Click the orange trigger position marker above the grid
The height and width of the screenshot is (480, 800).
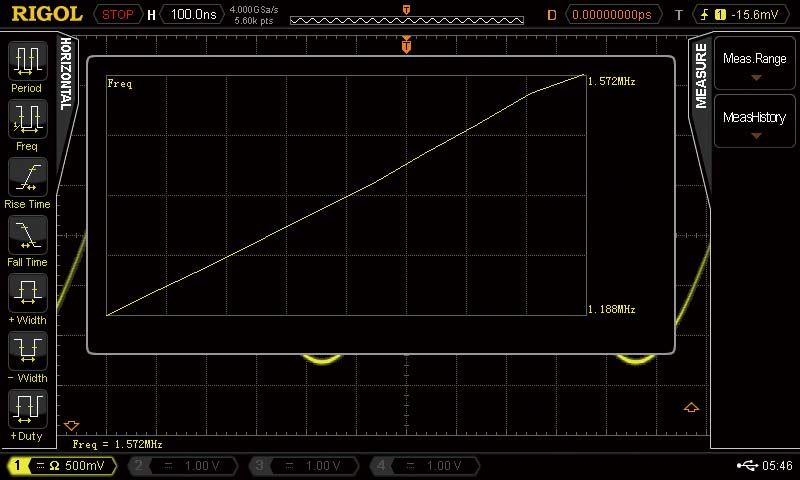[406, 45]
